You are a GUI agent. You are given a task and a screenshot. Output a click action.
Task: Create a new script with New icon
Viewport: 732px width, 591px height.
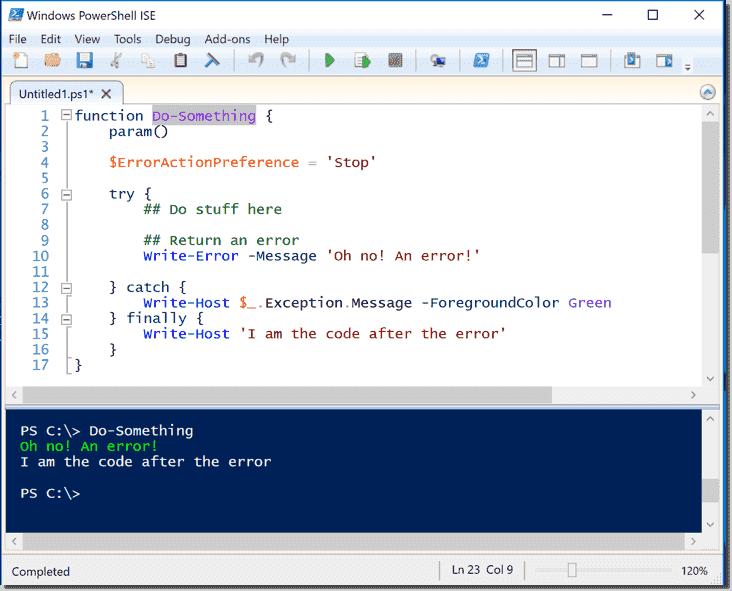click(21, 60)
